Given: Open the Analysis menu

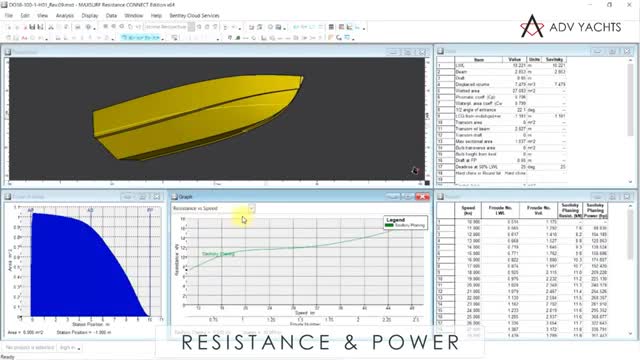Looking at the screenshot, I should [x=65, y=16].
